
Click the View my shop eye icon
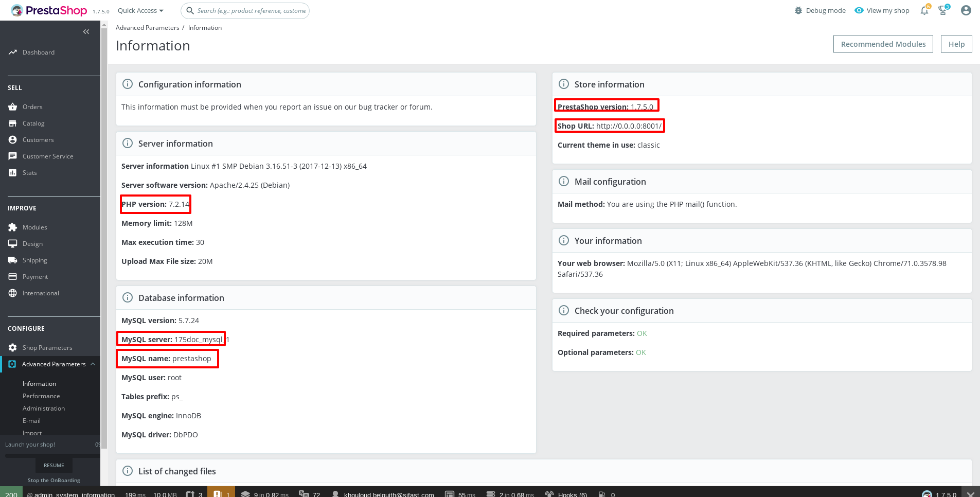(859, 10)
